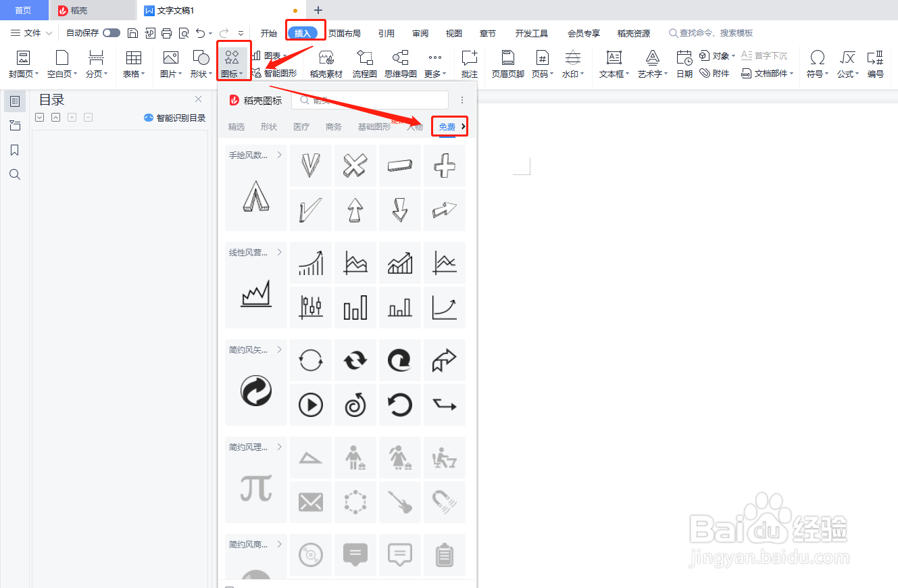898x588 pixels.
Task: Insert the play button circle icon
Action: click(311, 405)
